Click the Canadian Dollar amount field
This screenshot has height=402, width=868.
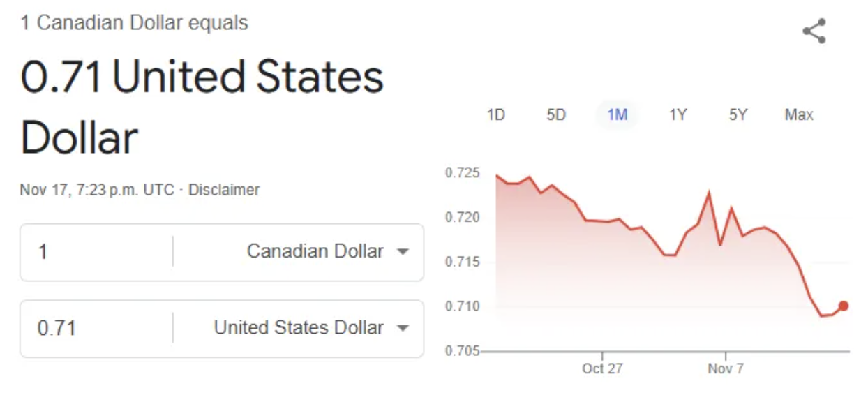98,251
